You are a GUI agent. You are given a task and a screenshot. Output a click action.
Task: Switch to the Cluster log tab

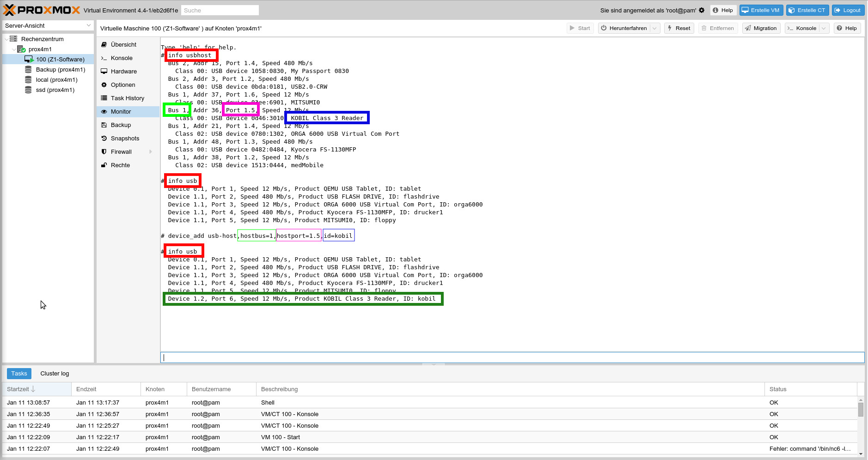tap(55, 374)
